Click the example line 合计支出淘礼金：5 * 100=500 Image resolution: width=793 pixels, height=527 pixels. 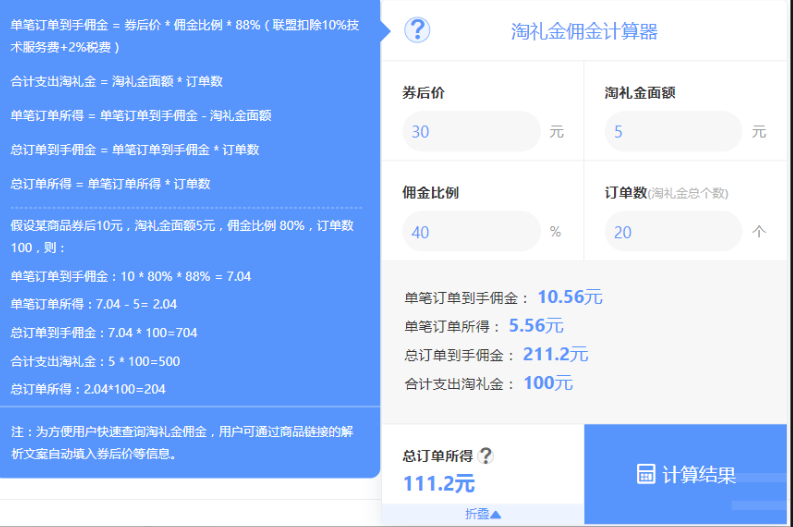95,361
